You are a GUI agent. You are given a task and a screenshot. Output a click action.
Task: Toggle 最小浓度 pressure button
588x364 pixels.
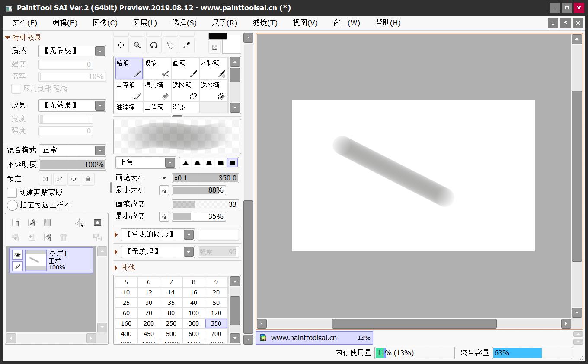coord(164,216)
